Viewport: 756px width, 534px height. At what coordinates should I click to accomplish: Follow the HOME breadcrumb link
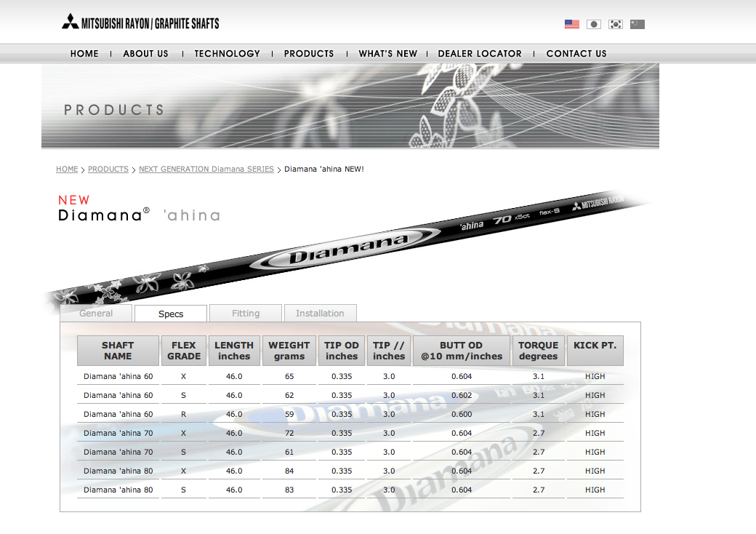[x=67, y=169]
